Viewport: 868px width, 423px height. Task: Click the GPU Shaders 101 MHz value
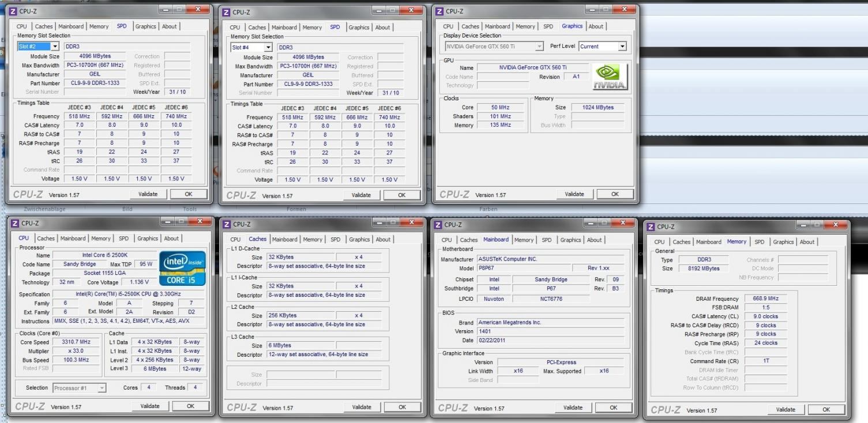(x=501, y=116)
